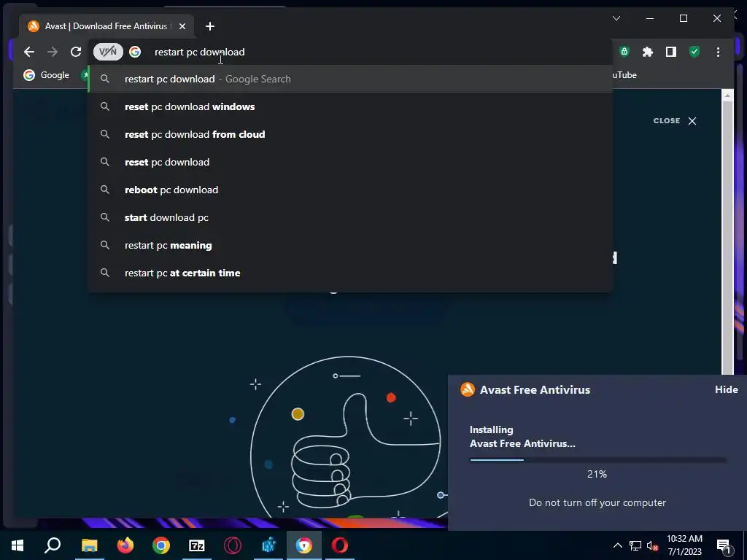Pick the 'reboot pc download' suggestion
This screenshot has width=747, height=560.
click(350, 190)
